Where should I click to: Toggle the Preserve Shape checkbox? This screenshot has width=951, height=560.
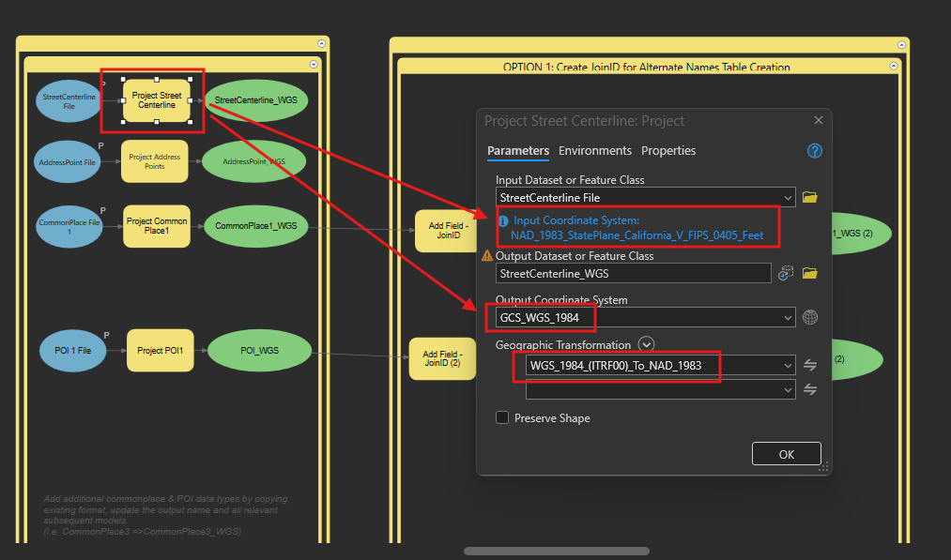pos(502,417)
